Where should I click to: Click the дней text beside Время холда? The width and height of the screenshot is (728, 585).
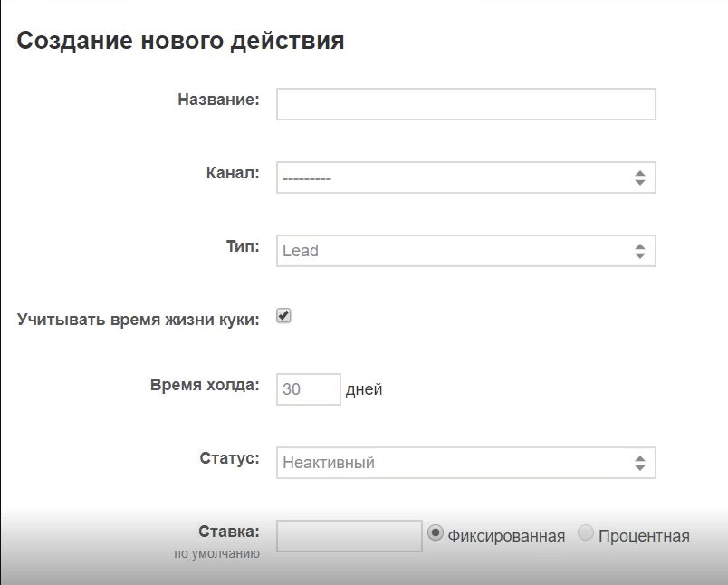click(366, 388)
